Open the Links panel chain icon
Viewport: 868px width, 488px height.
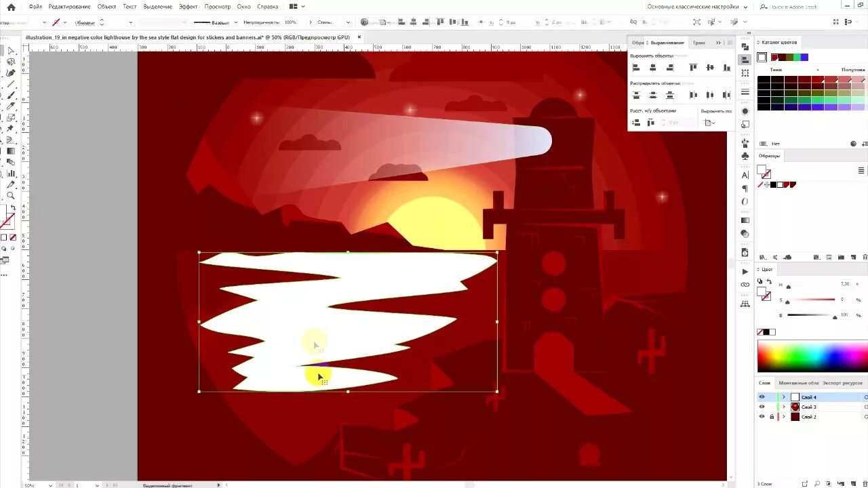(x=745, y=285)
